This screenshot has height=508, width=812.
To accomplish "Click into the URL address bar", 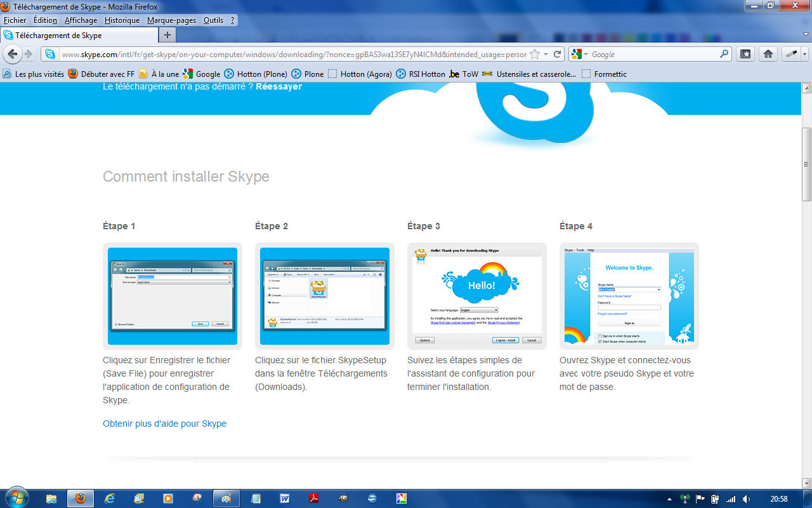I will [293, 55].
